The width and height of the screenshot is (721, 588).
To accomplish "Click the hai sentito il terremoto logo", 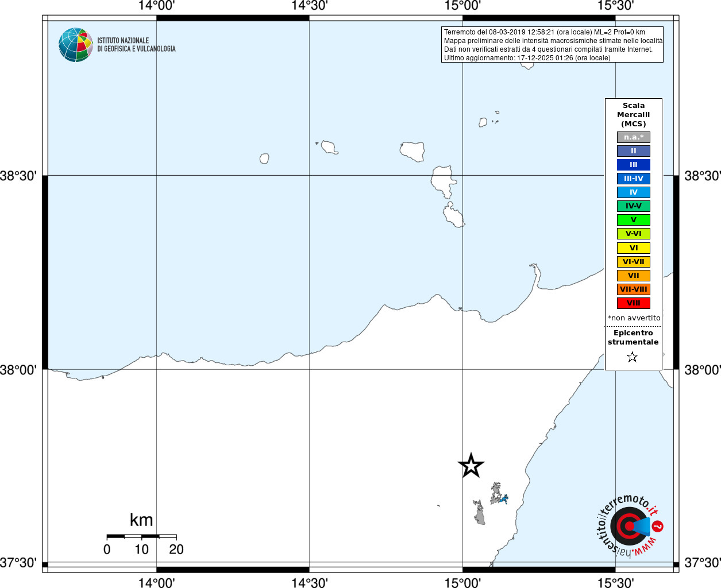I will point(630,525).
